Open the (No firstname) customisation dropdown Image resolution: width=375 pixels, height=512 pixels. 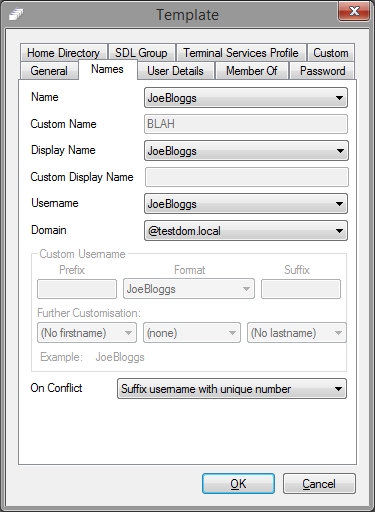coord(87,333)
